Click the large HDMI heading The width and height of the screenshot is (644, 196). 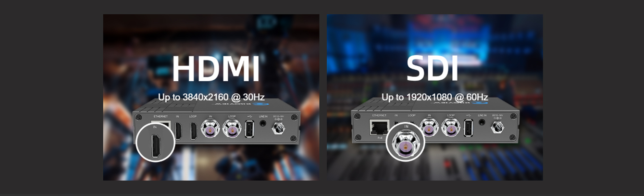(215, 69)
